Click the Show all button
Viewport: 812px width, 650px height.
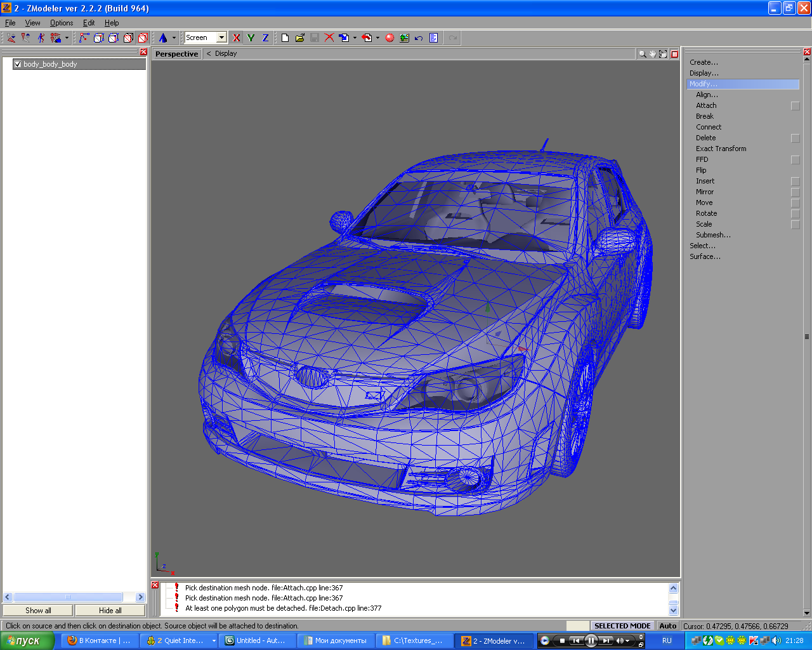point(38,610)
